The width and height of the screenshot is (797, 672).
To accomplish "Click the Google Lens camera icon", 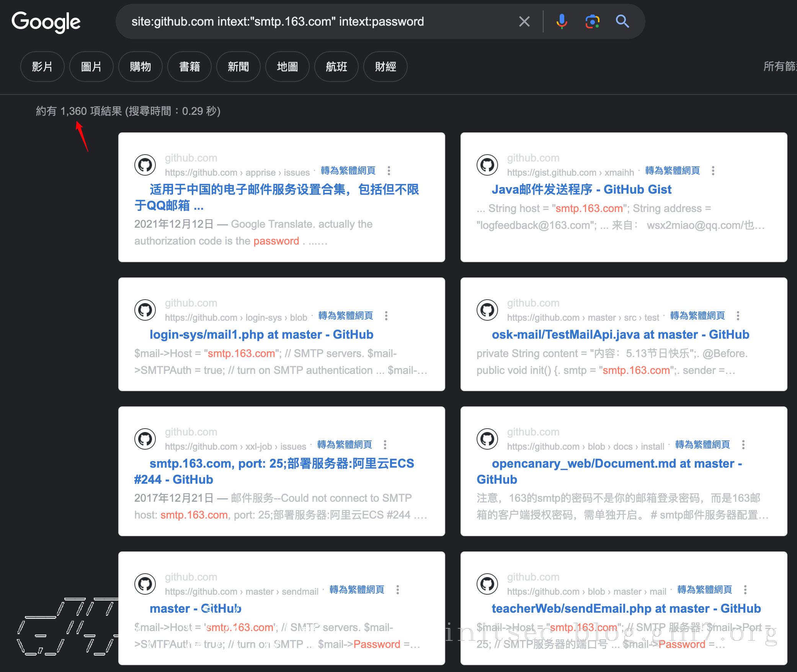I will (591, 21).
